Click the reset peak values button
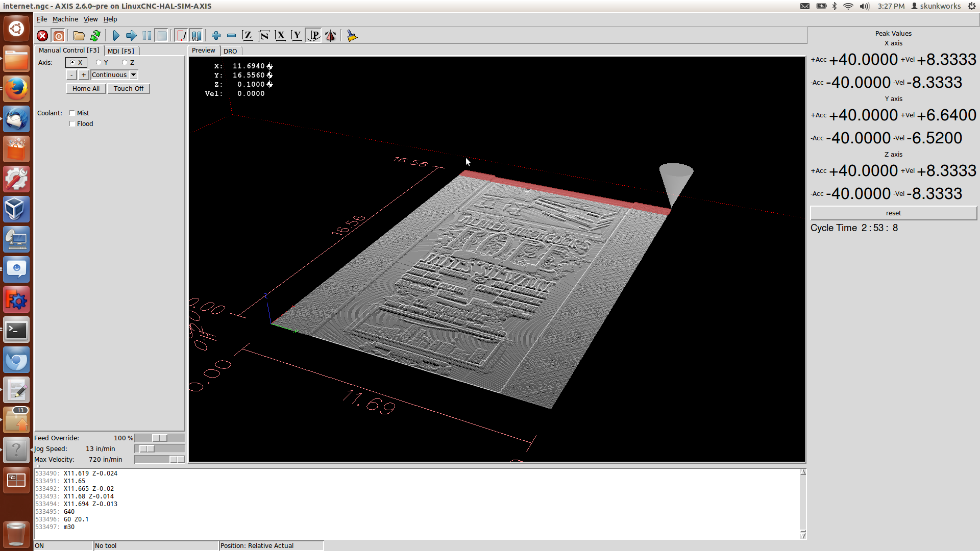This screenshot has height=551, width=980. tap(893, 213)
